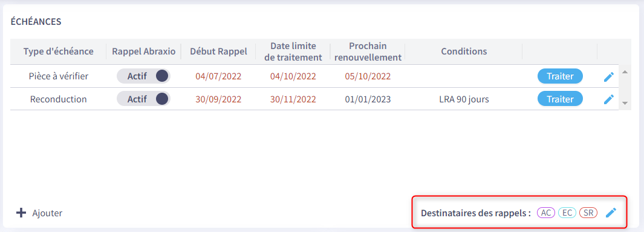644x232 pixels.
Task: Sort by Type d'échéance column header
Action: (58, 51)
